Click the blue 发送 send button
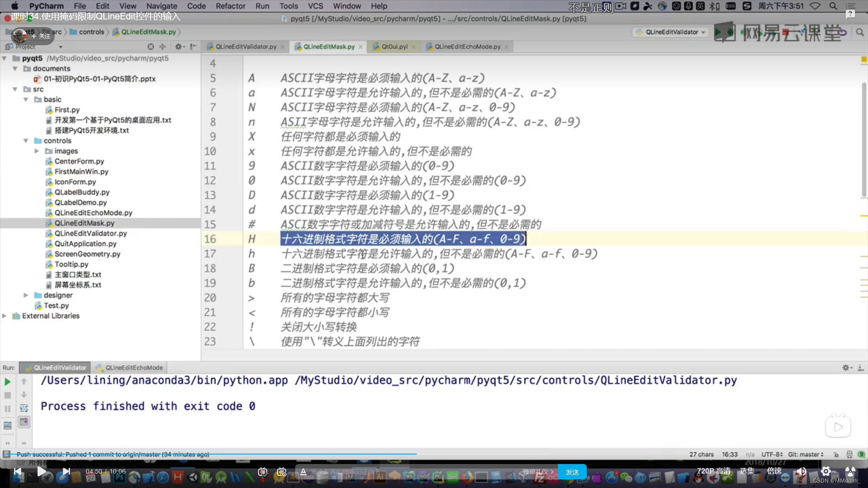This screenshot has width=868, height=488. tap(572, 472)
